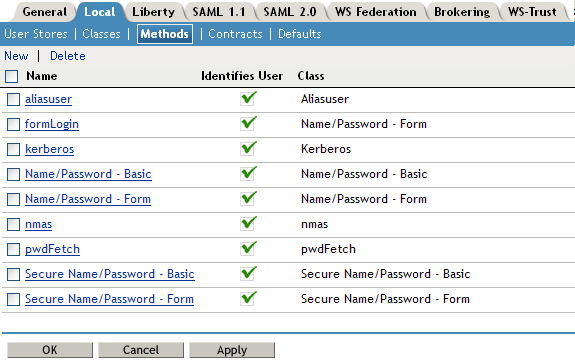Click the class cell in the formLogin row
The image size is (575, 360).
coord(364,124)
